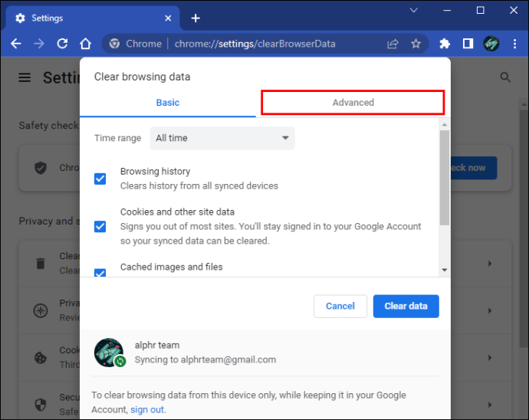
Task: Switch to the Basic tab
Action: tap(168, 103)
